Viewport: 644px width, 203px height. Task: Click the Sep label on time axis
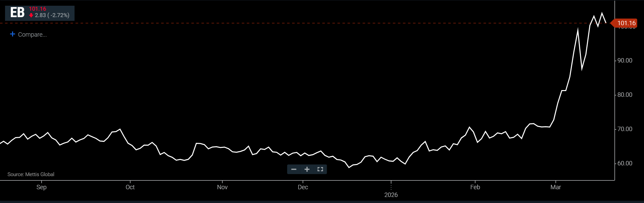41,187
